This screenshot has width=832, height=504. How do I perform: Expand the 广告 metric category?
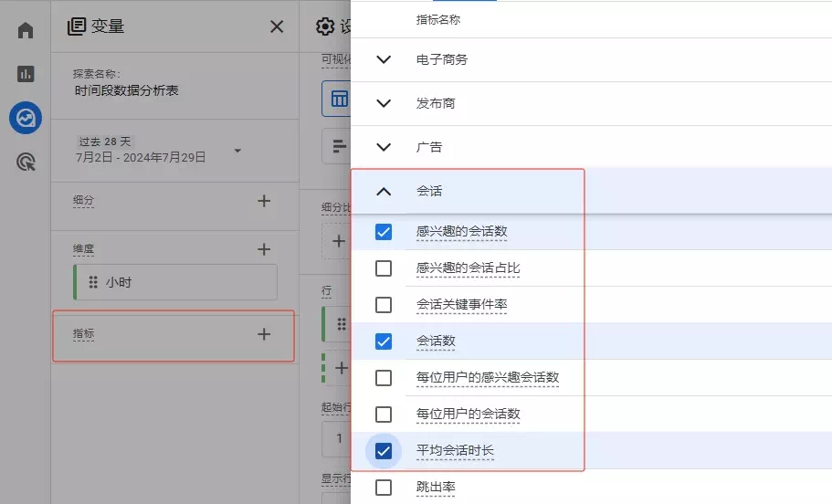click(384, 148)
